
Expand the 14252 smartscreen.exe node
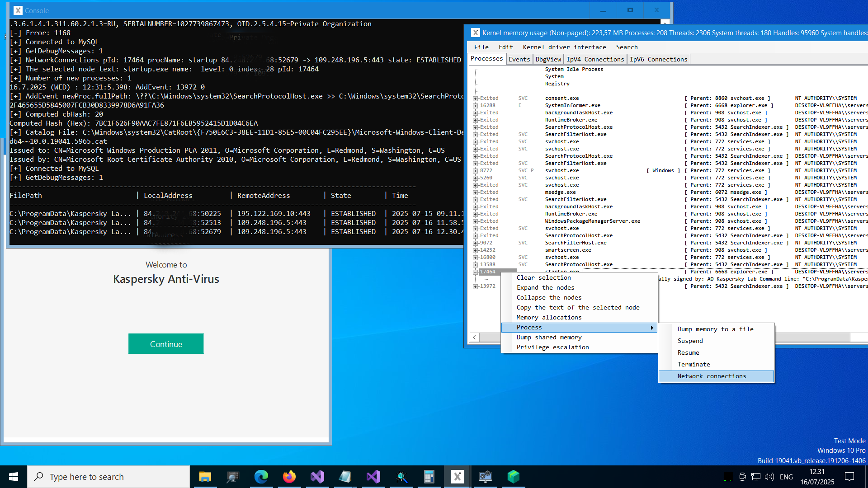[475, 250]
